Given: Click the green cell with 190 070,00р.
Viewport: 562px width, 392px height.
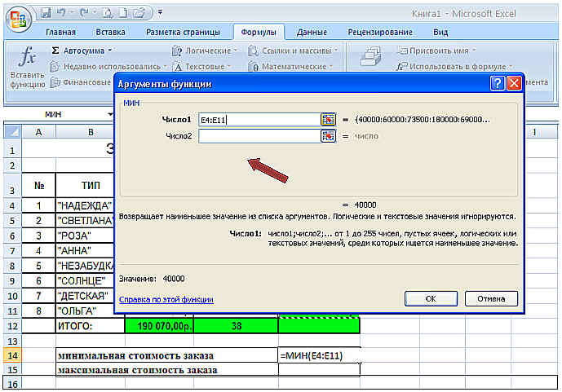Looking at the screenshot, I should (159, 326).
